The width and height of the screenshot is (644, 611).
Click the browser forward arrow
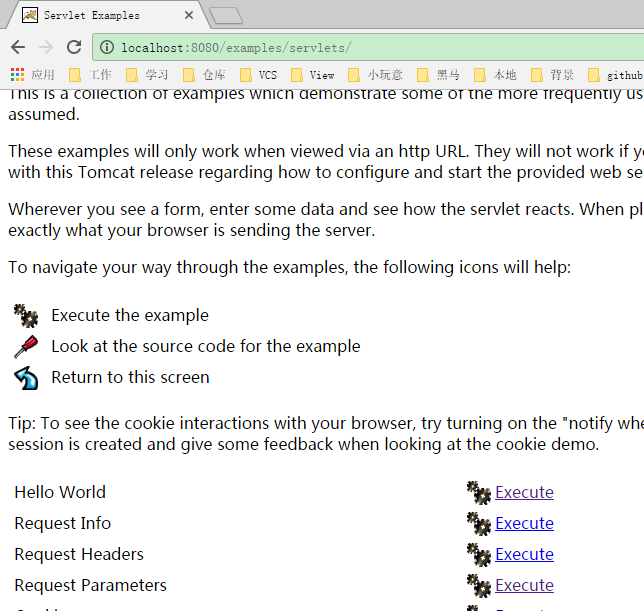[x=46, y=47]
